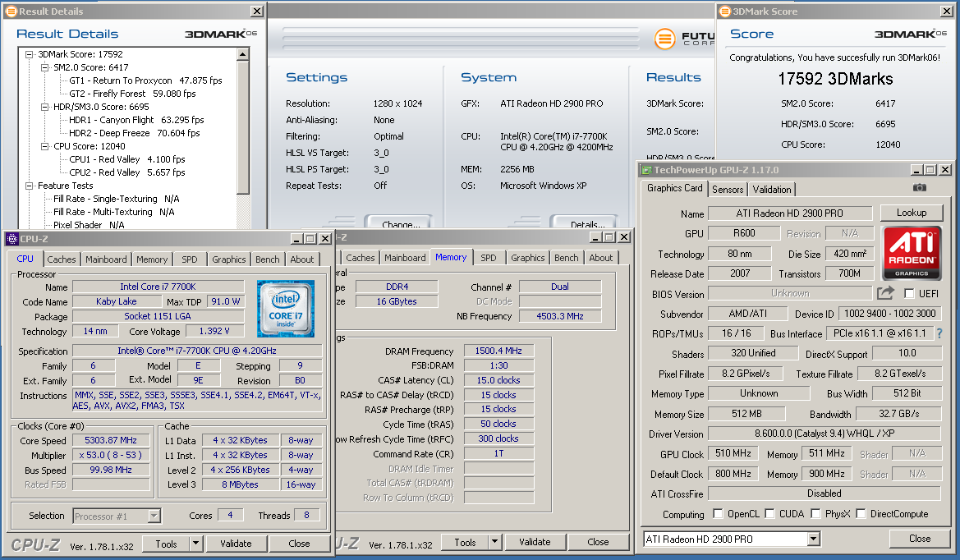Click the Result Details scrollbar up arrow
The height and width of the screenshot is (560, 960).
pyautogui.click(x=243, y=54)
